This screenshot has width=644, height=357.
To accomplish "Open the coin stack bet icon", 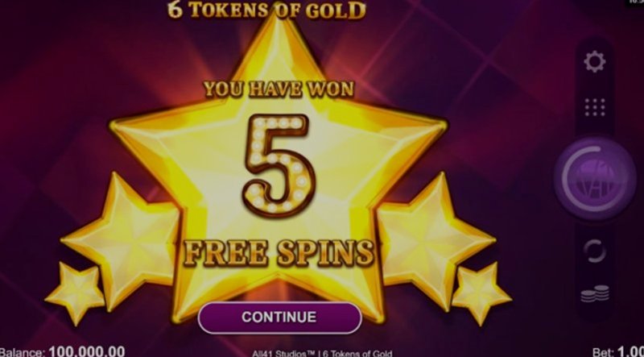I will (x=595, y=293).
